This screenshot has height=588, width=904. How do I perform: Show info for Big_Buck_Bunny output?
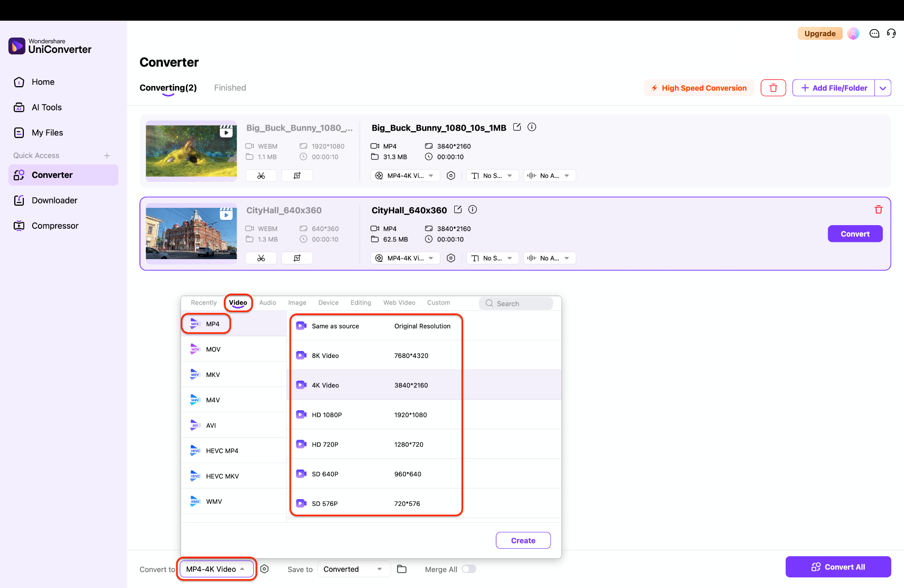pyautogui.click(x=532, y=127)
